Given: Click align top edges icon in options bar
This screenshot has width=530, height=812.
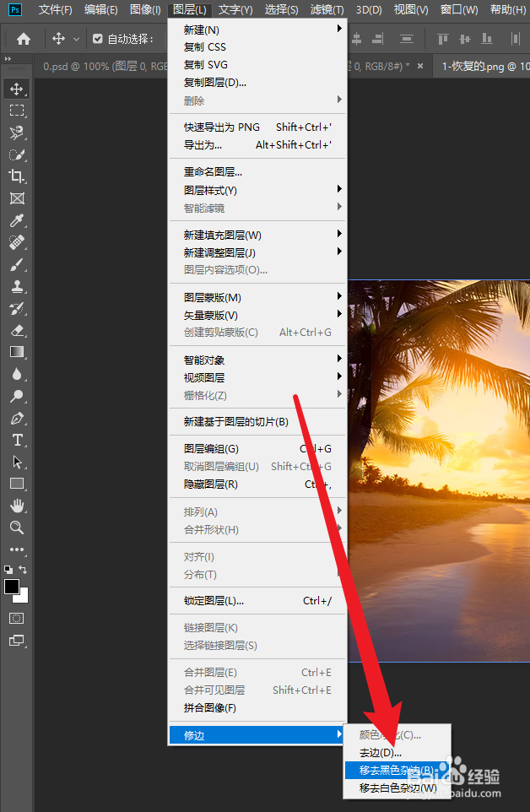Looking at the screenshot, I should [x=443, y=39].
